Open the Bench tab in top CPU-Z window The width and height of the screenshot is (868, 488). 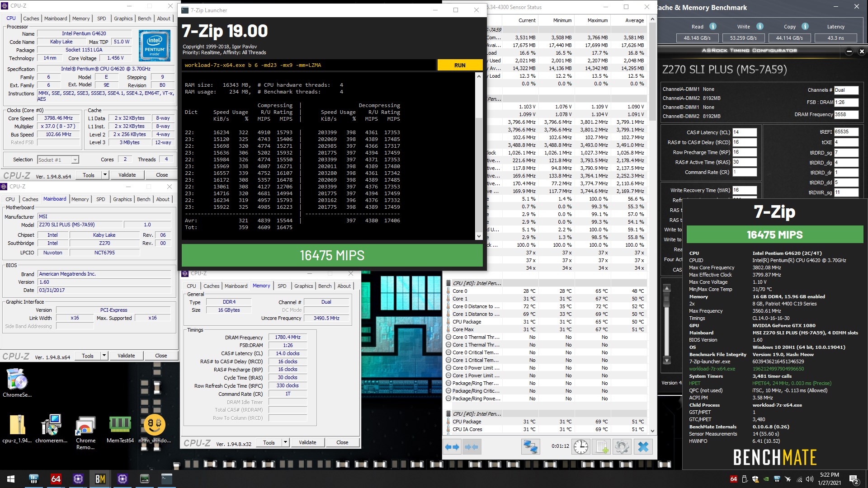145,19
